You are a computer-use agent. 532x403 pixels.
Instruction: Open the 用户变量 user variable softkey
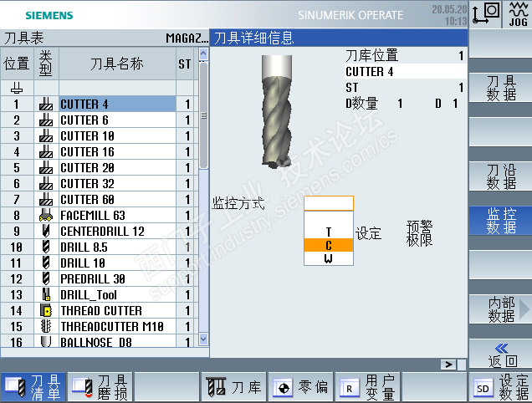(367, 387)
